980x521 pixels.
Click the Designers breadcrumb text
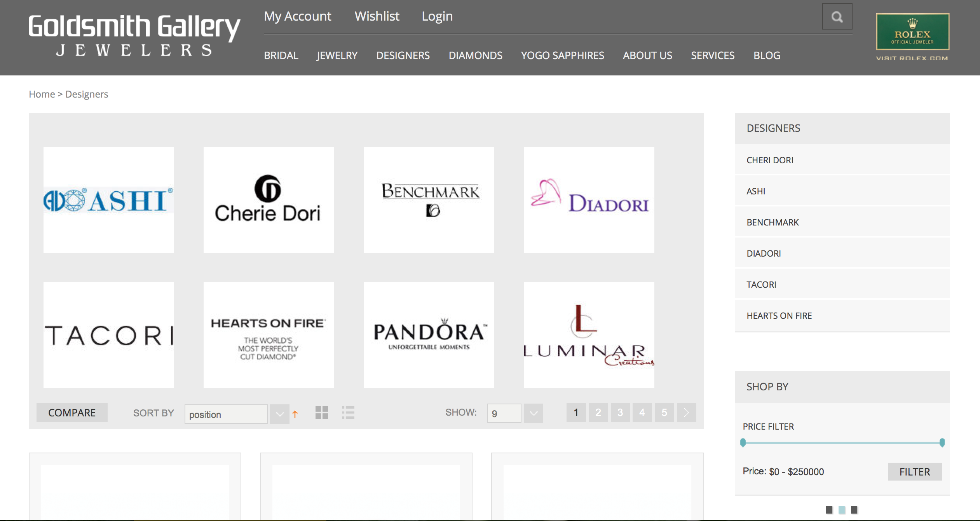87,94
